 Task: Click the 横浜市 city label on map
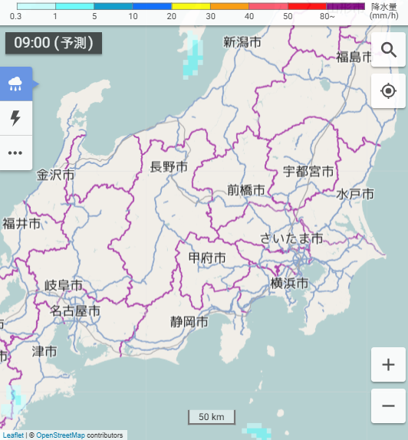click(x=289, y=283)
